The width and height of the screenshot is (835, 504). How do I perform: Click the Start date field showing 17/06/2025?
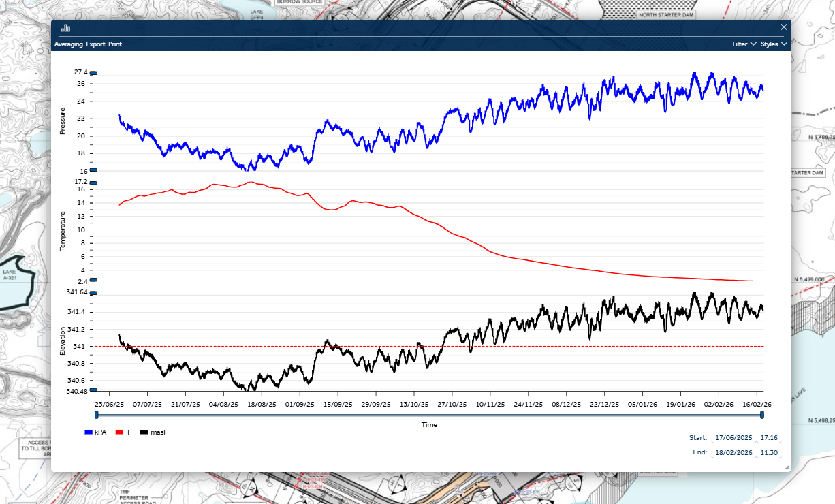[733, 438]
